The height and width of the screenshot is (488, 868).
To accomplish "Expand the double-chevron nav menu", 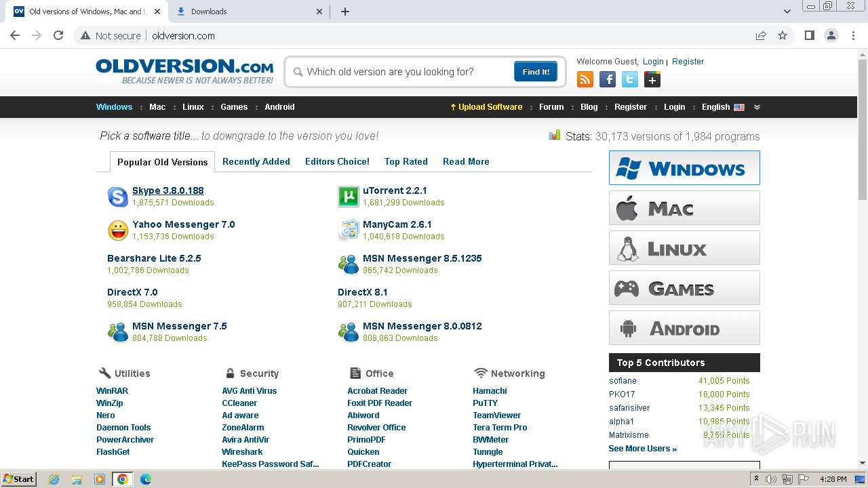I will (757, 107).
